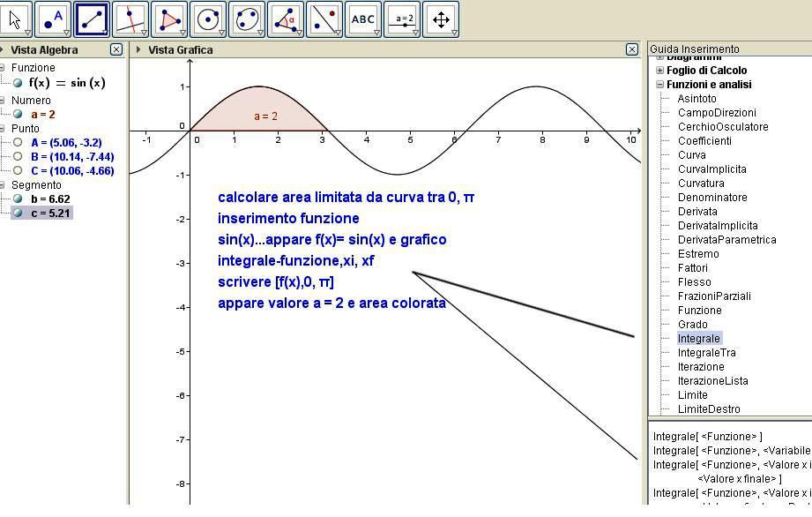This screenshot has height=517, width=812.
Task: Select the Funzione command in list
Action: (x=699, y=310)
